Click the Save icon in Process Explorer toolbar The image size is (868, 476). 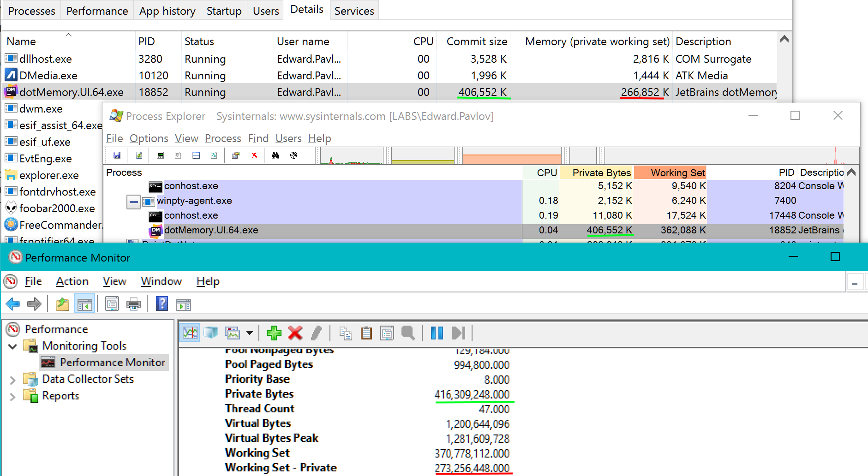(x=117, y=155)
